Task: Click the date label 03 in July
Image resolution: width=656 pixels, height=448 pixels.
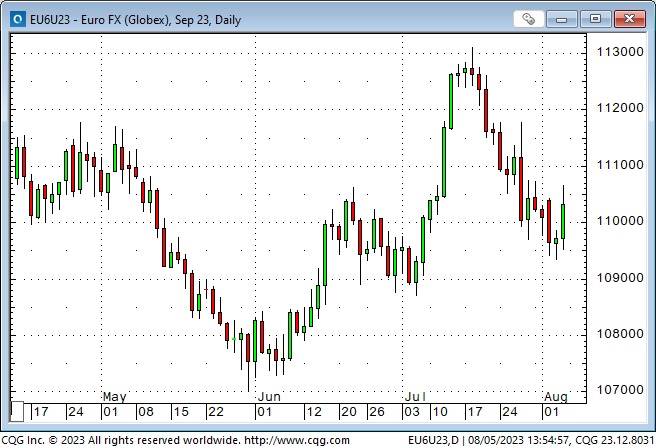Action: (x=412, y=412)
